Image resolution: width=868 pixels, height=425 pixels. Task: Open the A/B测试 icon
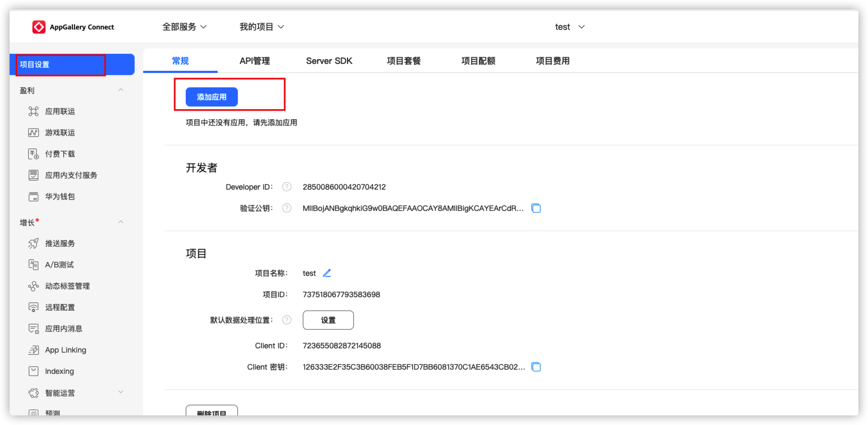(33, 264)
